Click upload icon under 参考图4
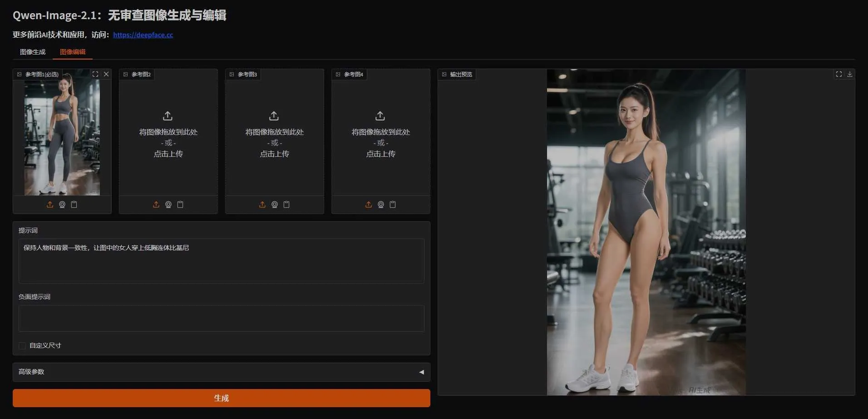The width and height of the screenshot is (868, 419). [x=369, y=205]
